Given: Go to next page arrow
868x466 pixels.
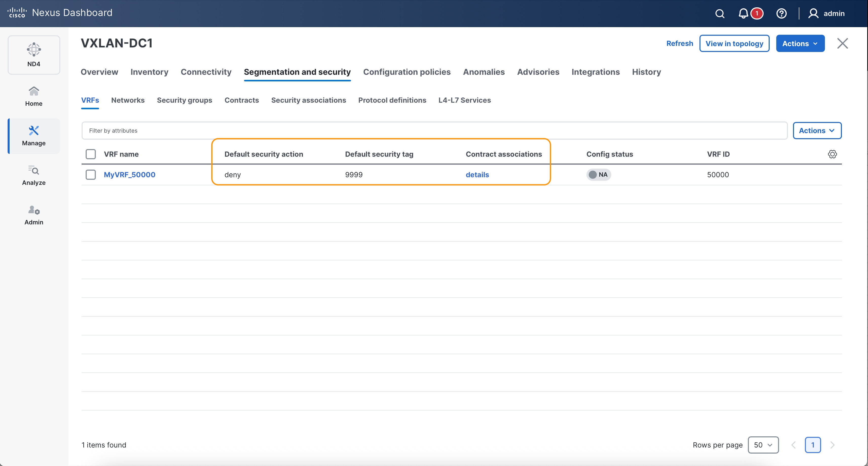Looking at the screenshot, I should coord(832,445).
